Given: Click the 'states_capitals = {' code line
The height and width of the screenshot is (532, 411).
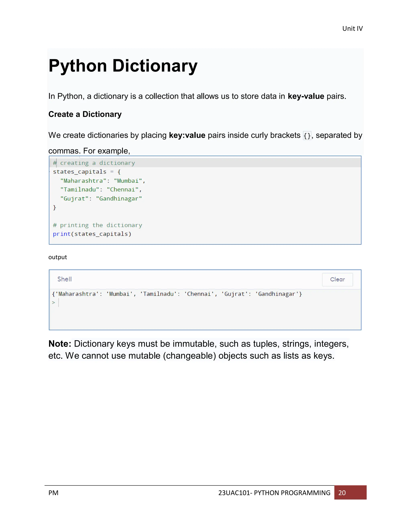Looking at the screenshot, I should pos(87,172).
